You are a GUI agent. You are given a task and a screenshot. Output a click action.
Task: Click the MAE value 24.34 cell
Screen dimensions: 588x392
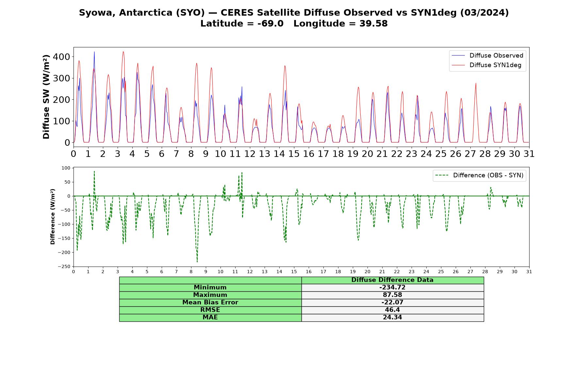(392, 318)
